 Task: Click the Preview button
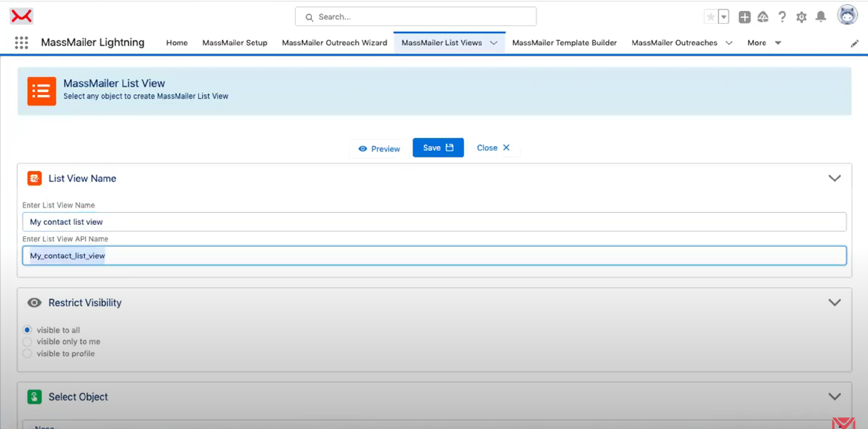coord(379,149)
